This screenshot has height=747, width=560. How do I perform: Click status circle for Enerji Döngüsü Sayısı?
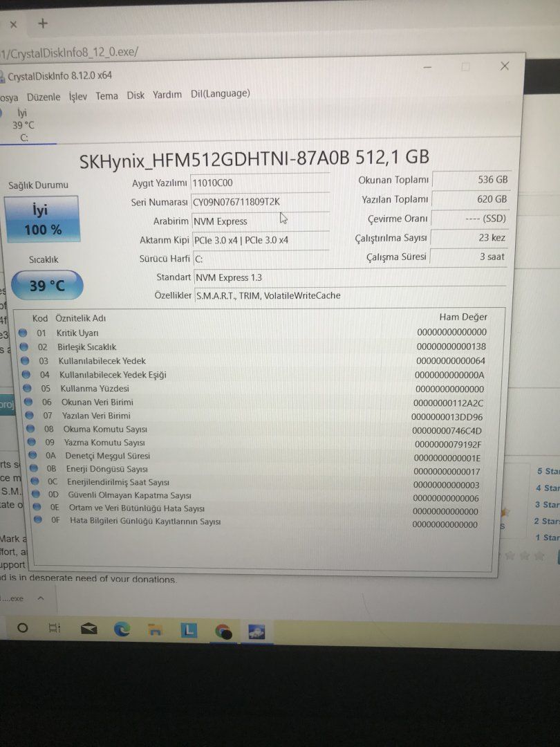34,469
